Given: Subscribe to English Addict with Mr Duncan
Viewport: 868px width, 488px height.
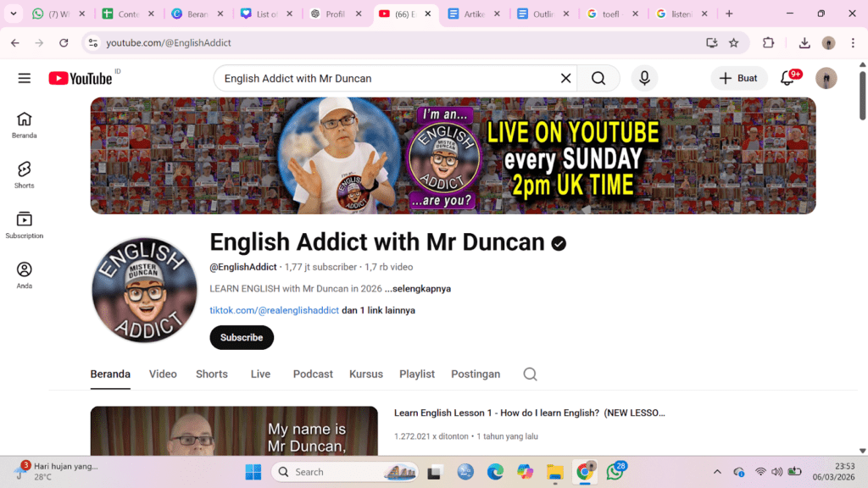Looking at the screenshot, I should tap(242, 337).
